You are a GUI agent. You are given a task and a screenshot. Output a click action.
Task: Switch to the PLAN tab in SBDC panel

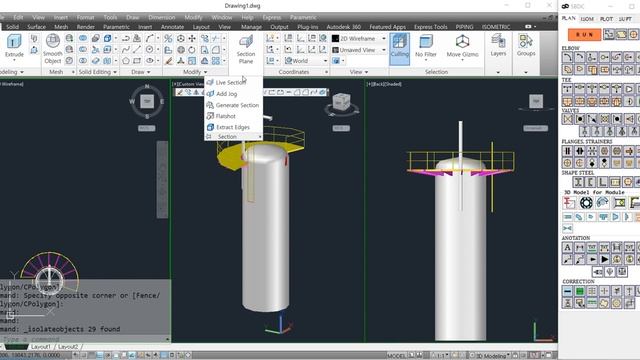coord(569,18)
